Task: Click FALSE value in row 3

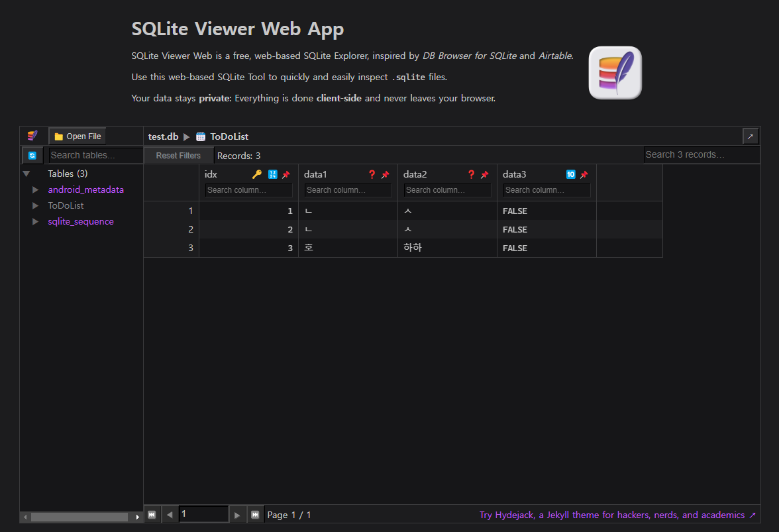Action: (515, 248)
